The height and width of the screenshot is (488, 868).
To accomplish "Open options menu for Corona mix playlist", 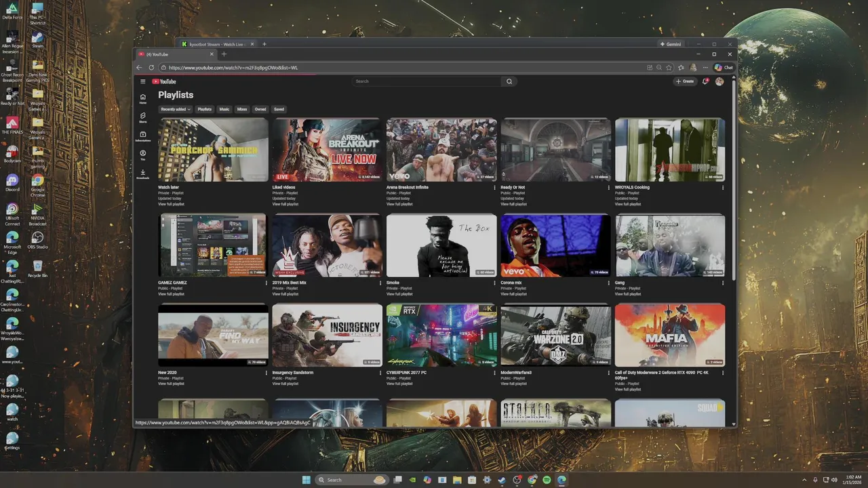I will tap(608, 283).
